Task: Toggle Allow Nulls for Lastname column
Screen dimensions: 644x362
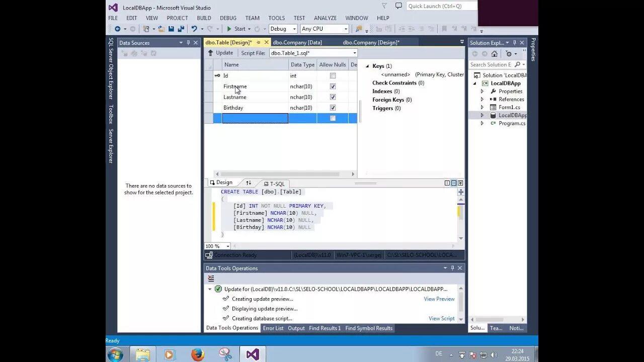Action: pyautogui.click(x=333, y=97)
